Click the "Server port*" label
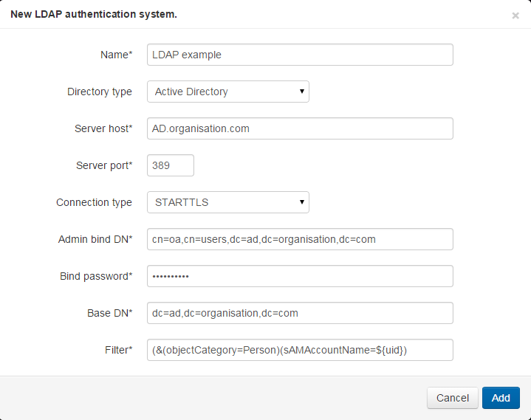Viewport: 531px width, 420px height. 104,165
